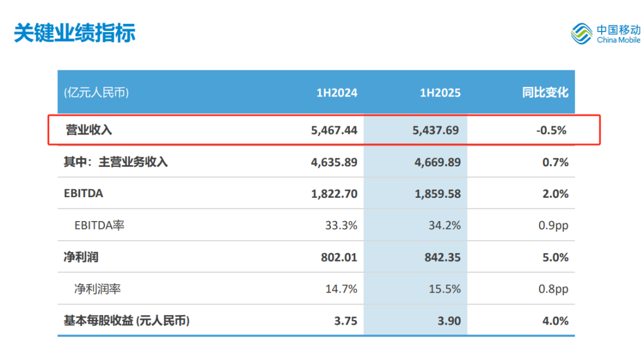Click the China Mobile logo icon
The width and height of the screenshot is (644, 339).
(x=581, y=33)
